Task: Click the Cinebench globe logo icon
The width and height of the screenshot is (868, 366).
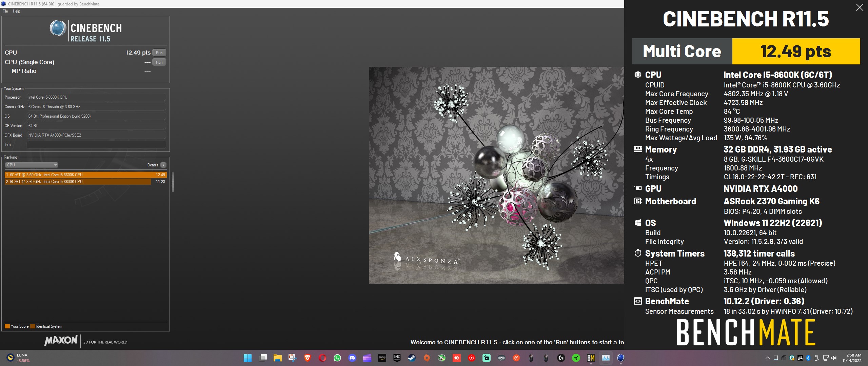Action: click(58, 28)
